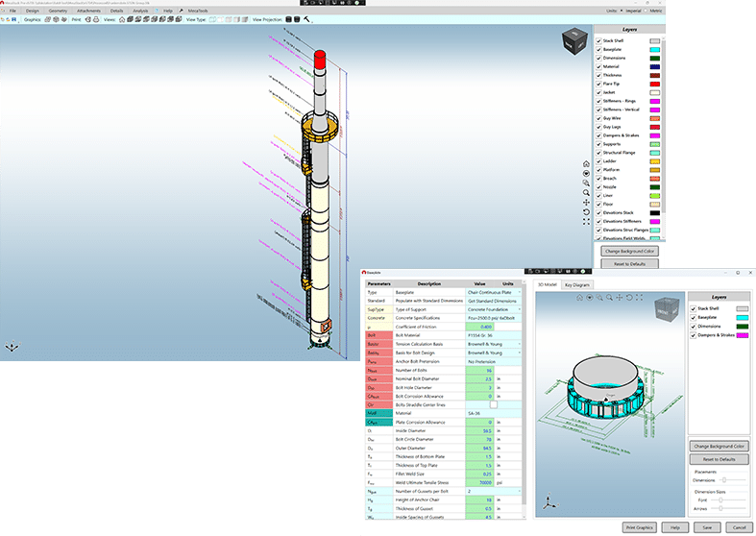Click Reset to Defaults in main window
Viewport: 756px width, 536px height.
(x=629, y=263)
